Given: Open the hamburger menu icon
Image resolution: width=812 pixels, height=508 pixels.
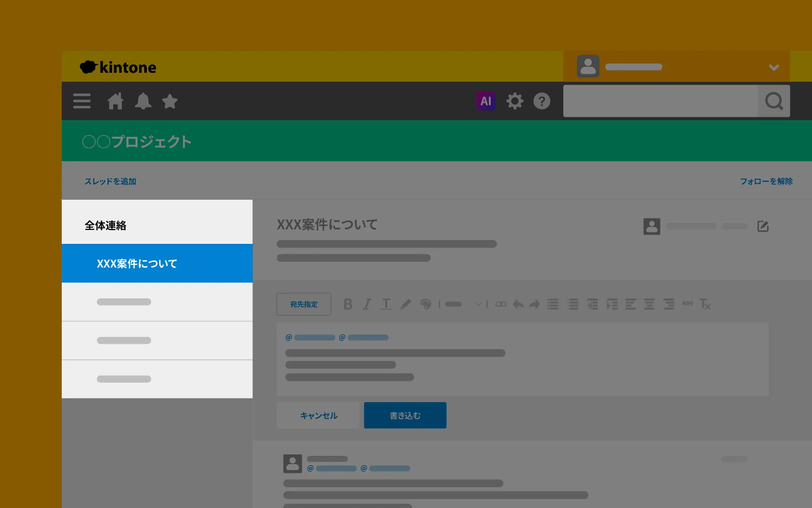Looking at the screenshot, I should coord(82,101).
